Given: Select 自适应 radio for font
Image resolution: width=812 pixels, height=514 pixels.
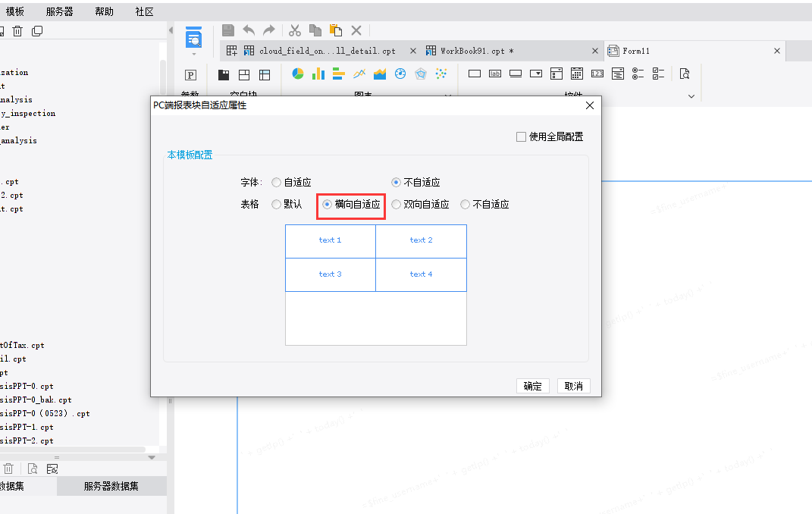Looking at the screenshot, I should coord(277,182).
